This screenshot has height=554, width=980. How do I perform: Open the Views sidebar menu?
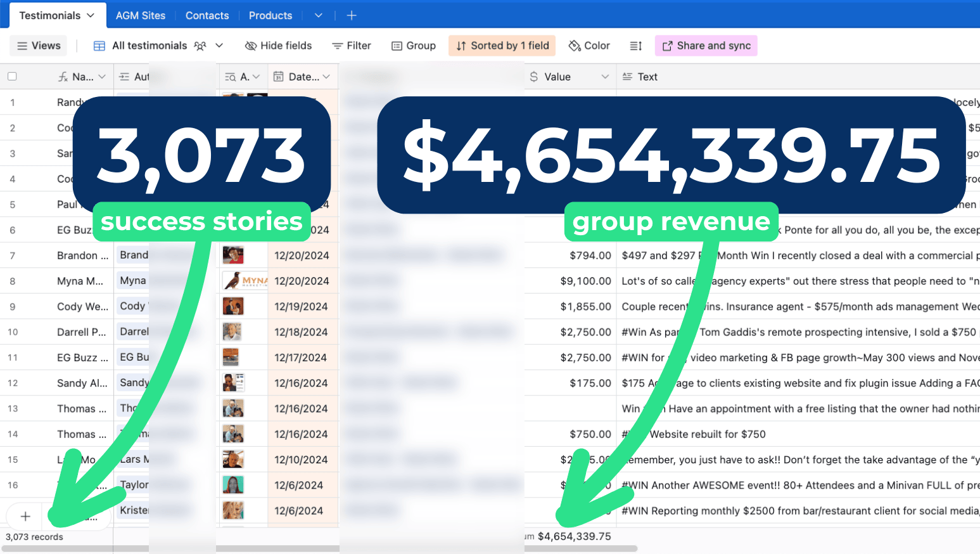[x=39, y=46]
